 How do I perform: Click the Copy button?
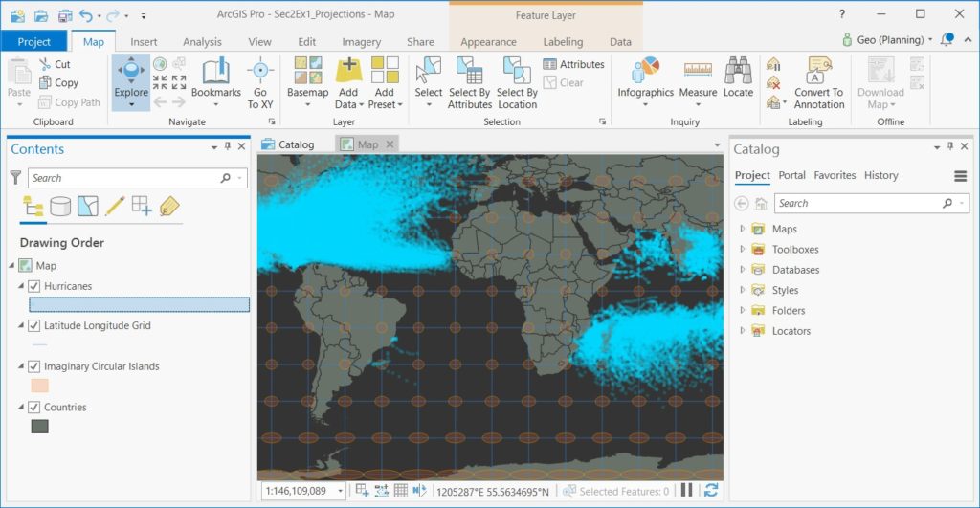tap(58, 83)
